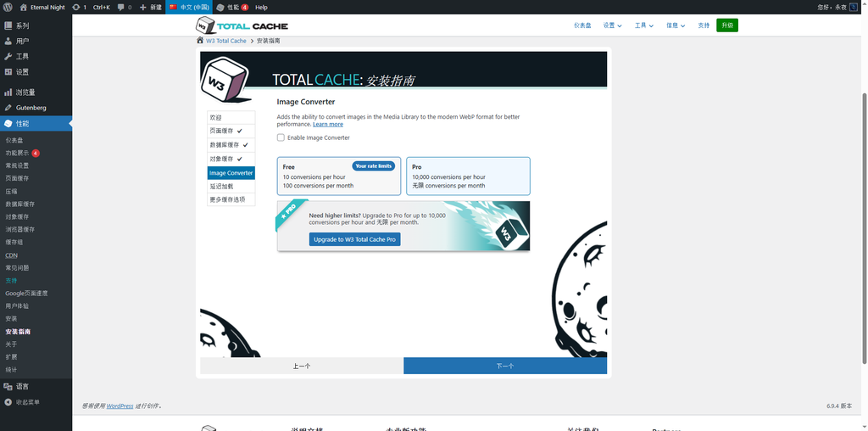Select the 页面缓存 step in the guide
Viewport: 868px width, 431px height.
pyautogui.click(x=231, y=131)
